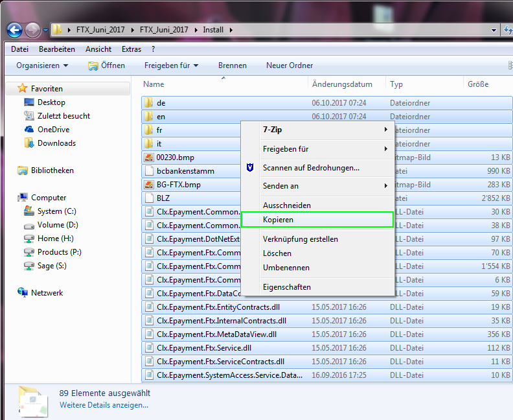Screen dimensions: 513x420
Task: Select Clx.Epayment.Ftx.ServiceContracts.dll file
Action: (x=327, y=362)
